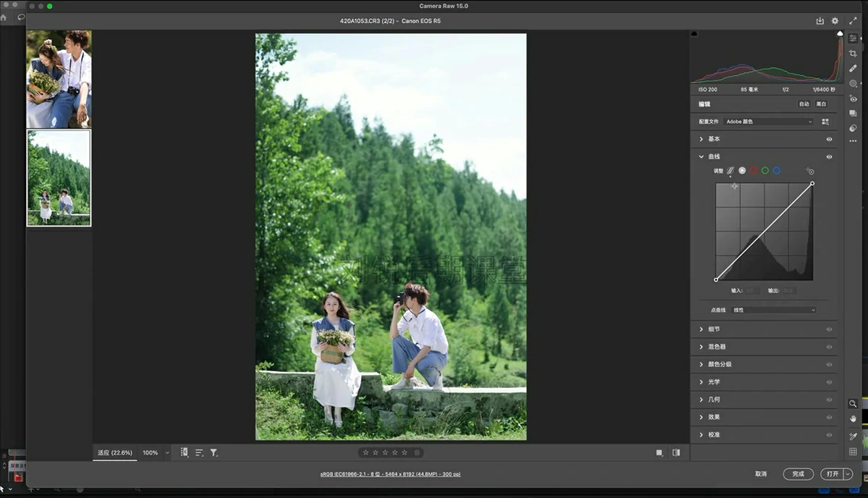Select the blue channel curve circle
Screen dimensions: 868x498
pyautogui.click(x=776, y=171)
